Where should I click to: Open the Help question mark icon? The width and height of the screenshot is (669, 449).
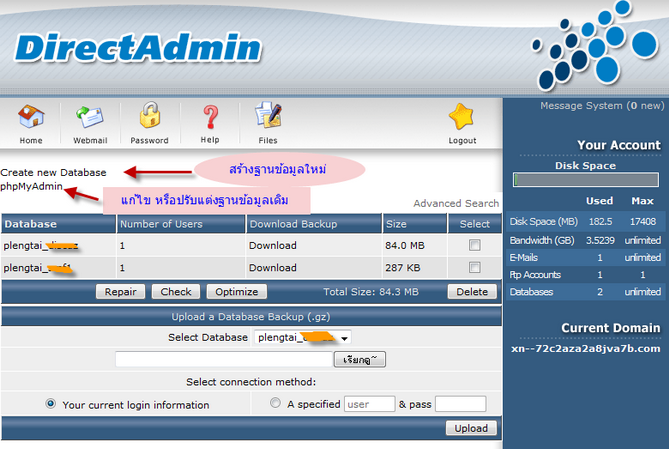click(x=210, y=117)
